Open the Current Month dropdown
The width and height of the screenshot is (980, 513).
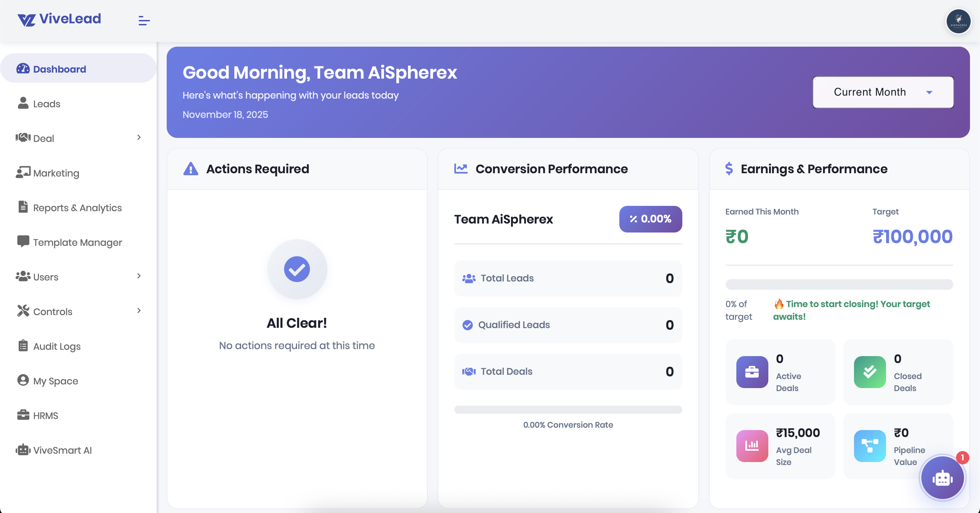[x=883, y=92]
